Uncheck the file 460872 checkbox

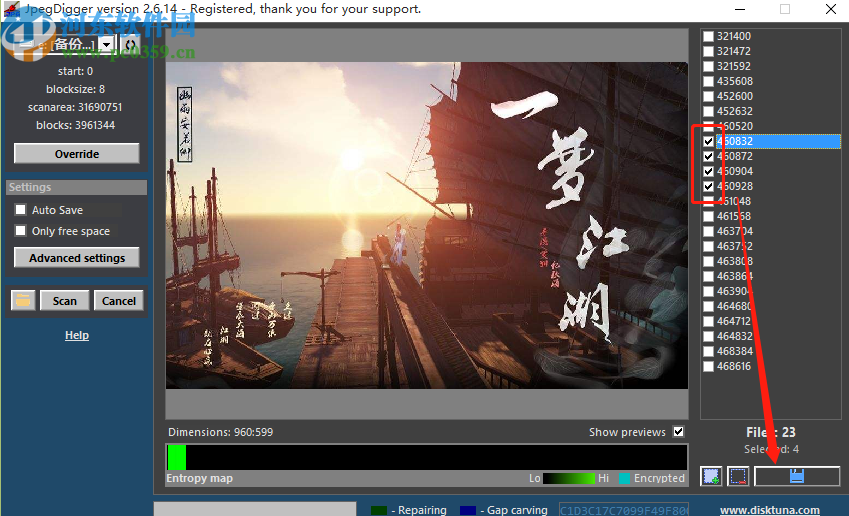[708, 156]
